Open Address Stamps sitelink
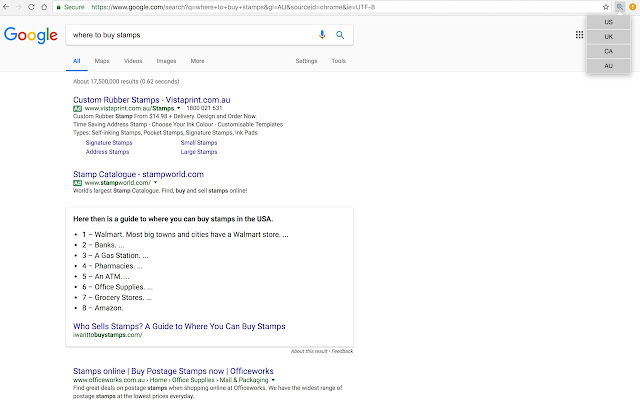Screen dimensions: 640x400 coord(107,152)
